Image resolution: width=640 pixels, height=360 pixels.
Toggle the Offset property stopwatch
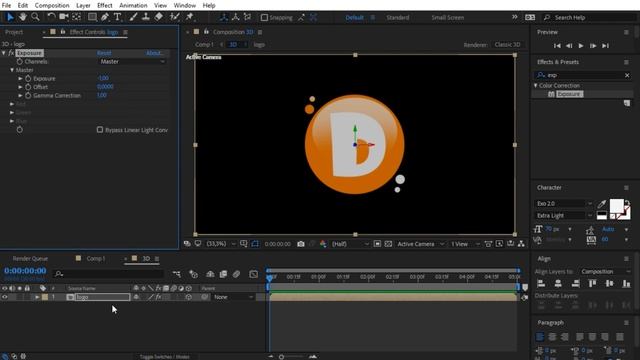[x=28, y=87]
